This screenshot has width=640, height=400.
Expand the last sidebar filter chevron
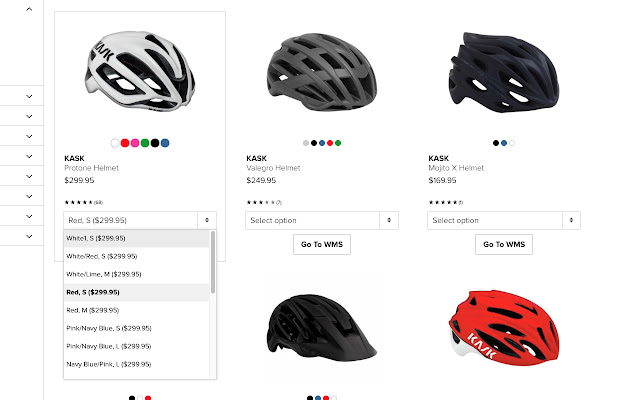[x=29, y=236]
